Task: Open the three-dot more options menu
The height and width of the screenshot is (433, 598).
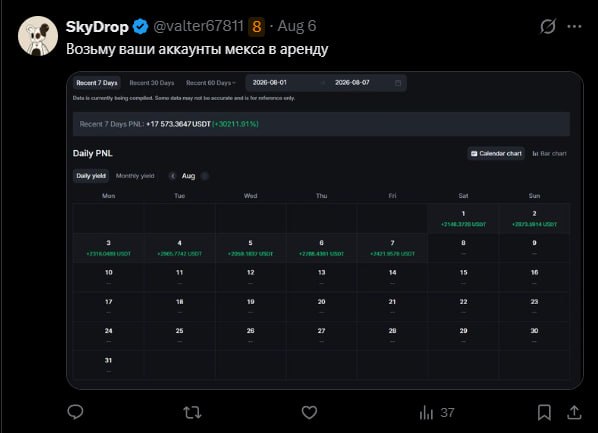Action: [x=574, y=26]
